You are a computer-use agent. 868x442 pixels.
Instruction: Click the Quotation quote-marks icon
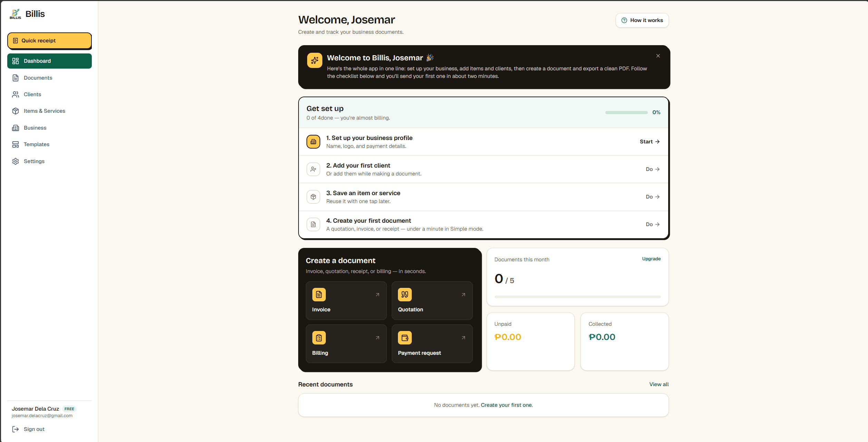coord(405,295)
